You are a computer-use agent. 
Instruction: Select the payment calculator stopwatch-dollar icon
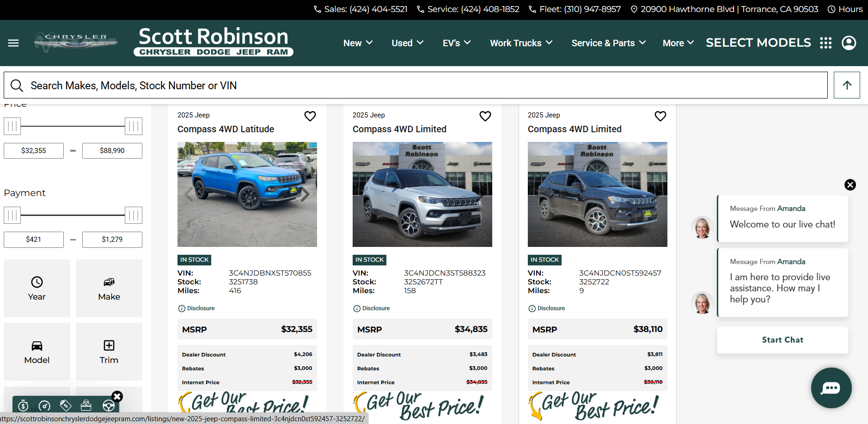point(23,406)
